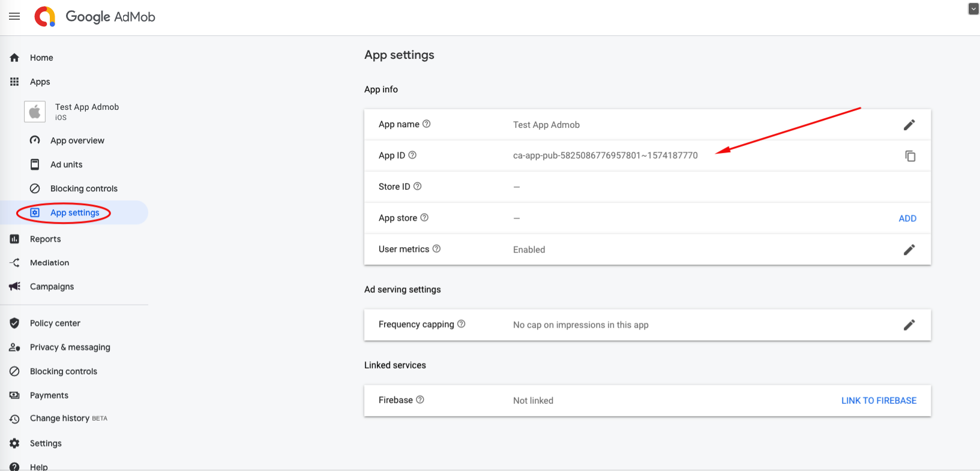Click the Reports chart icon
Image resolution: width=980 pixels, height=471 pixels.
click(14, 239)
